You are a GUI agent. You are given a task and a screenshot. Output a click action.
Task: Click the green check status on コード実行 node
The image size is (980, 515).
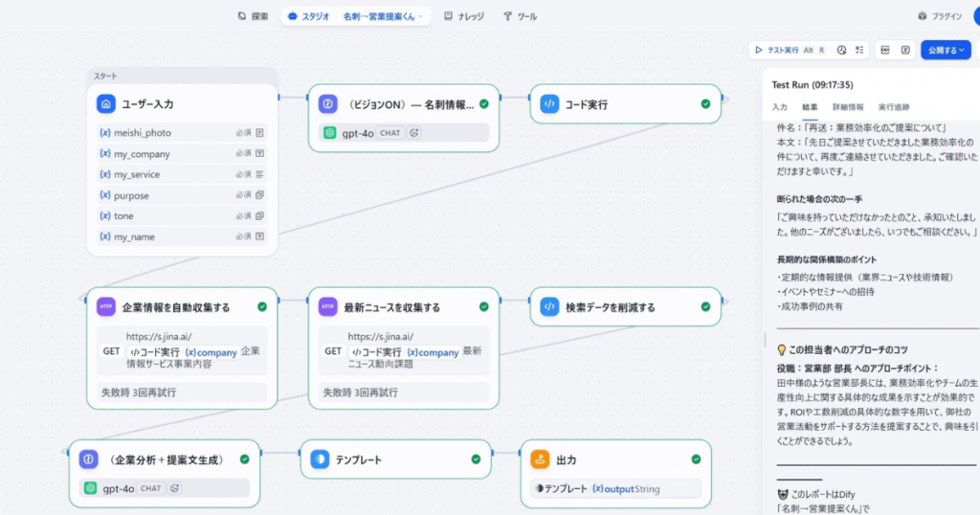pyautogui.click(x=705, y=103)
